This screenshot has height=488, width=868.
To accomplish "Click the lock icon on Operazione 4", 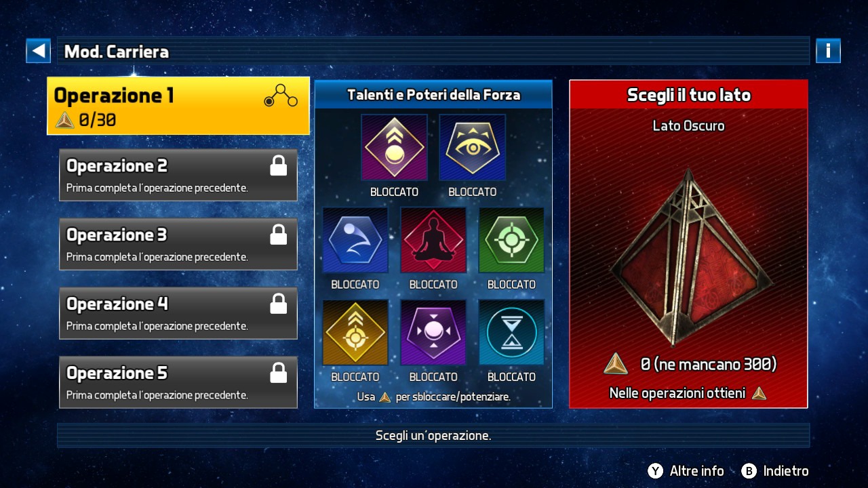I will point(278,304).
